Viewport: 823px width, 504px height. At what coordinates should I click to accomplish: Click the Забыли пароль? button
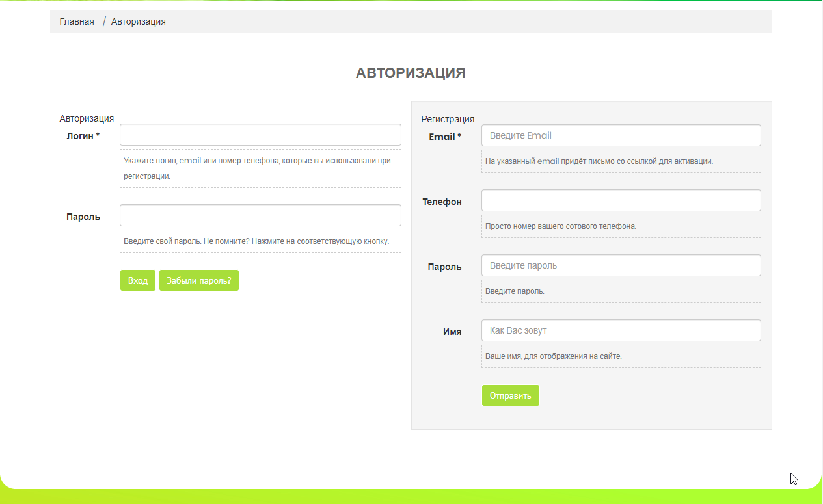coord(198,280)
